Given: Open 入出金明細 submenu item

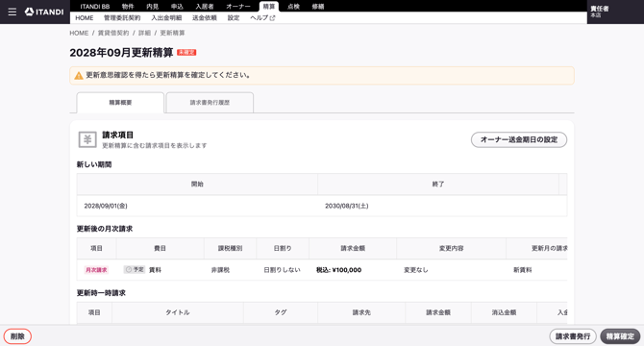Looking at the screenshot, I should [166, 18].
